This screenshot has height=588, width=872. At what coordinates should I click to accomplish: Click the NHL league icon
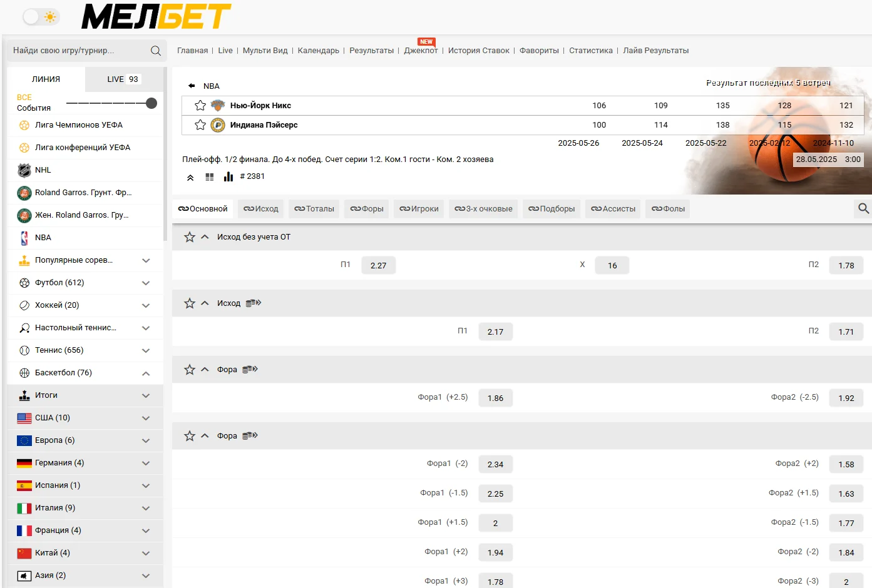24,170
